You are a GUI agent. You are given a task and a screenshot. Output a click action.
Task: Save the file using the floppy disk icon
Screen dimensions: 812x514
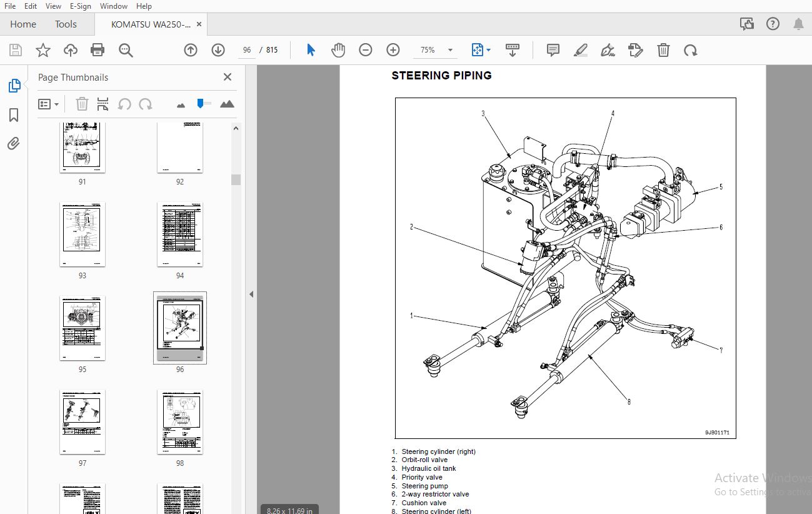16,50
